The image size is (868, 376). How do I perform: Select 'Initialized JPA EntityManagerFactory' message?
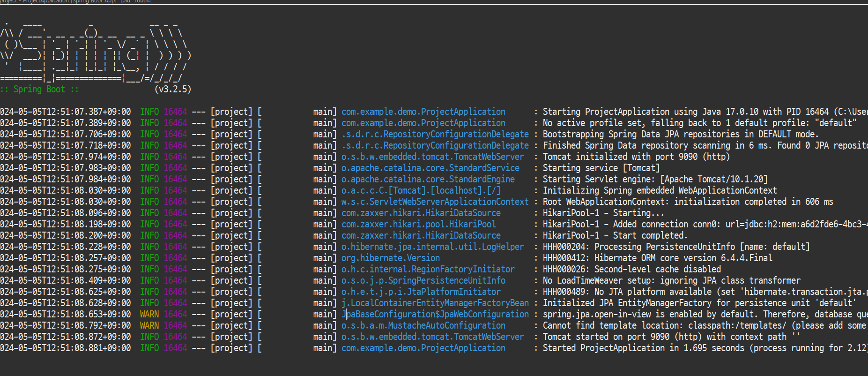699,303
